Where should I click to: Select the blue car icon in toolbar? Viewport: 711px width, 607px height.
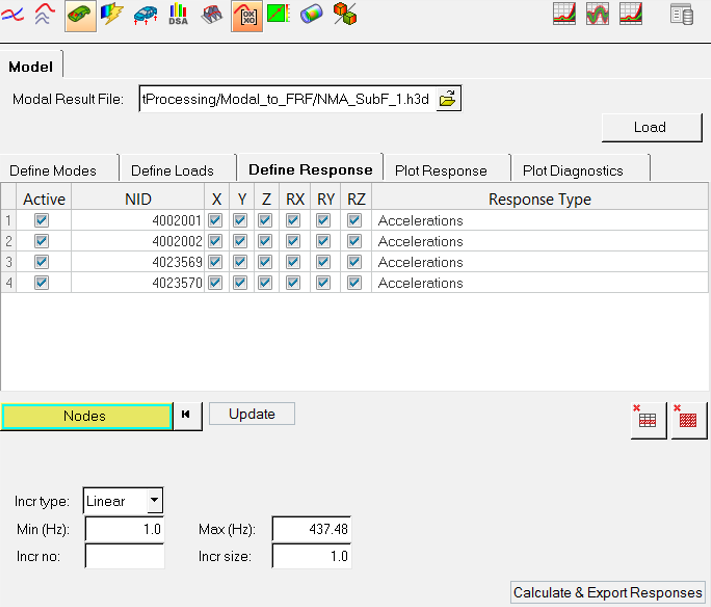tap(145, 15)
